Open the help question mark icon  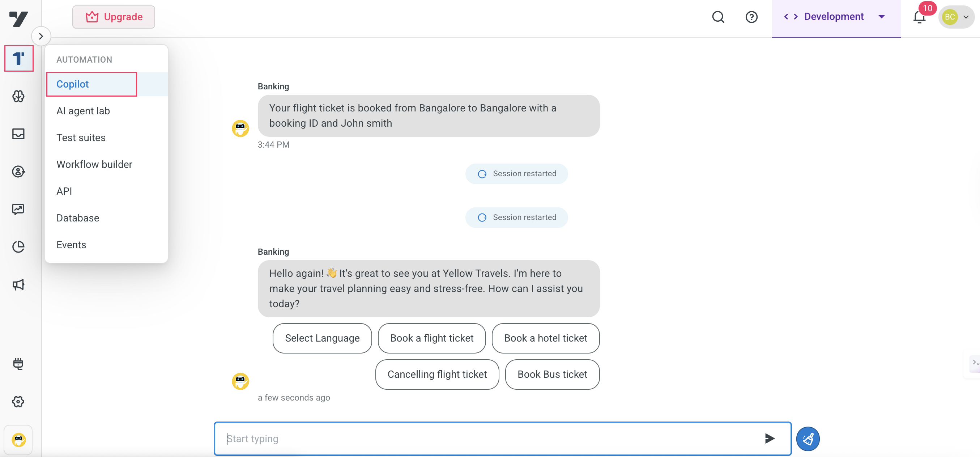751,17
